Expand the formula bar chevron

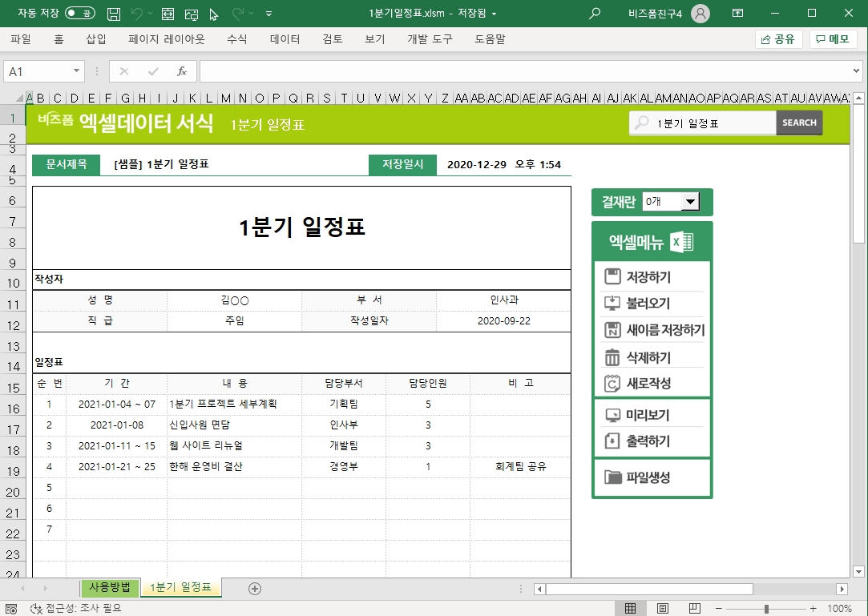856,71
